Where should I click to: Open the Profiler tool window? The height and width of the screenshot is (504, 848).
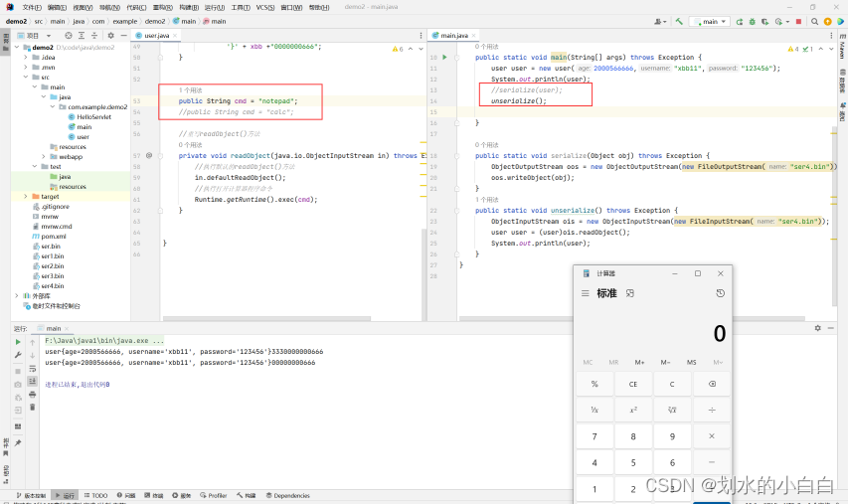(x=213, y=495)
